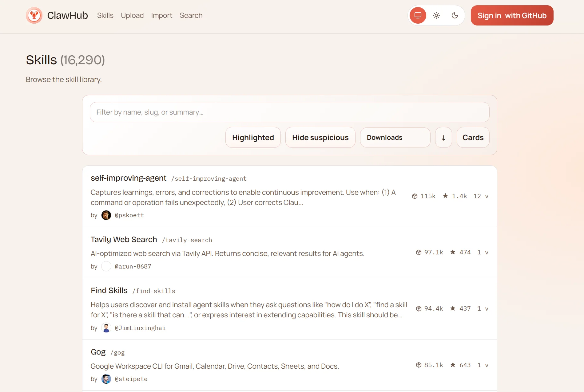Toggle the Hide suspicious filter
Viewport: 584px width, 392px height.
[x=320, y=138]
